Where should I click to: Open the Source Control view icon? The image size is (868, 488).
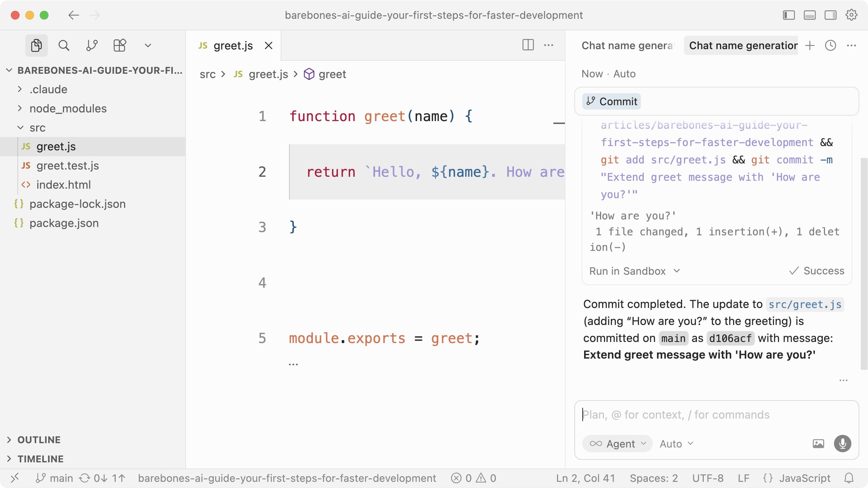click(x=92, y=46)
